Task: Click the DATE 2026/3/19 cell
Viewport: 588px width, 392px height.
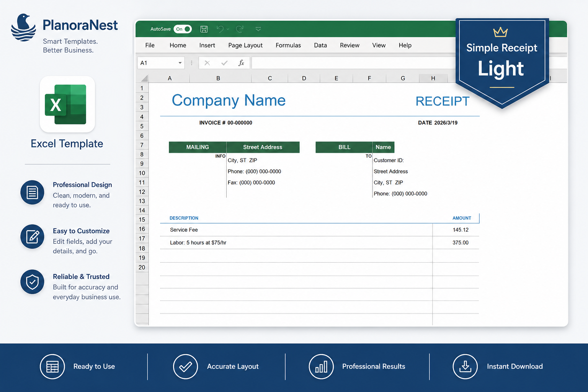Action: (438, 123)
